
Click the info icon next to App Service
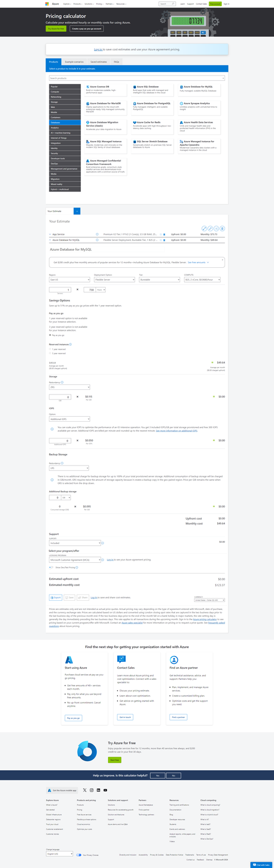click(x=97, y=234)
